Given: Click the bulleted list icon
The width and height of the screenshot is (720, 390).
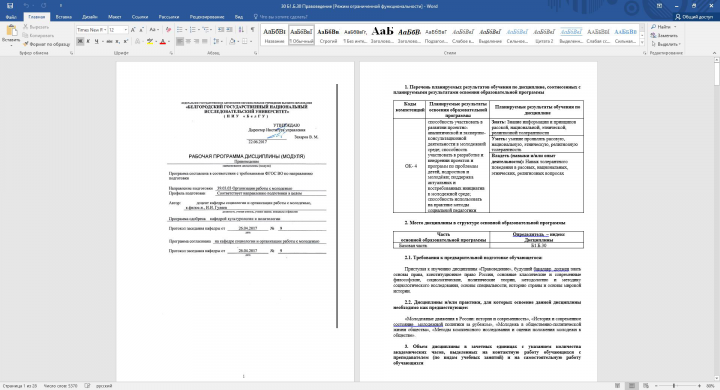Looking at the screenshot, I should click(180, 30).
